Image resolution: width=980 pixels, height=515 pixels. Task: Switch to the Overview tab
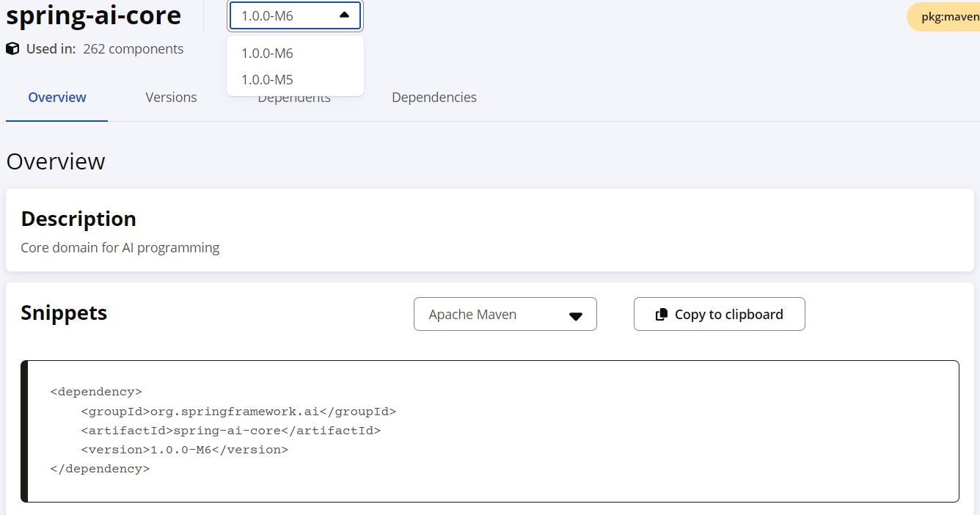pos(57,97)
